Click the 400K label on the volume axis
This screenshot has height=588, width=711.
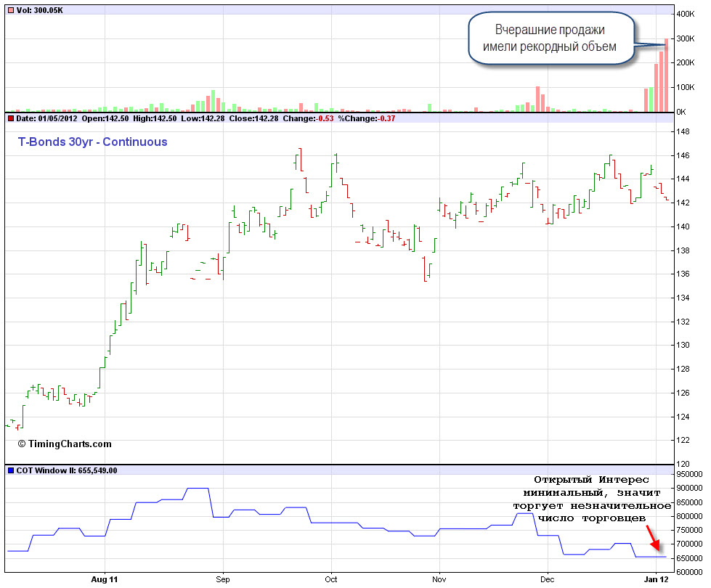686,15
